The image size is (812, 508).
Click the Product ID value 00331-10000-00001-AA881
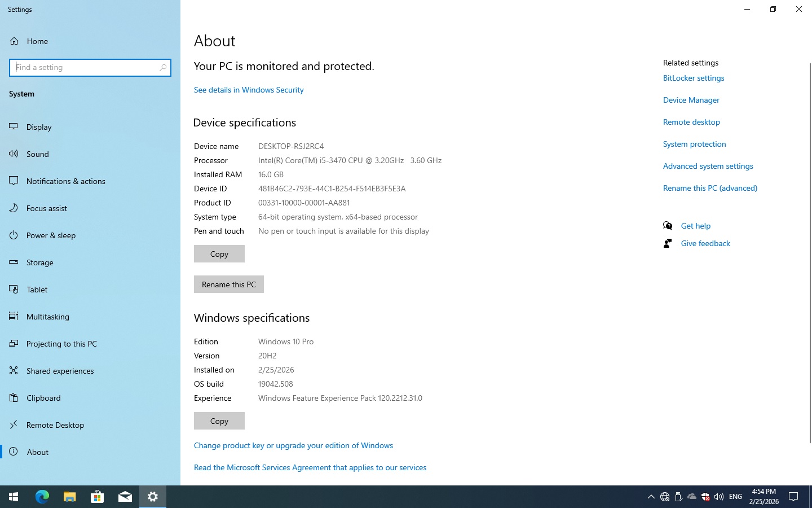click(x=304, y=203)
